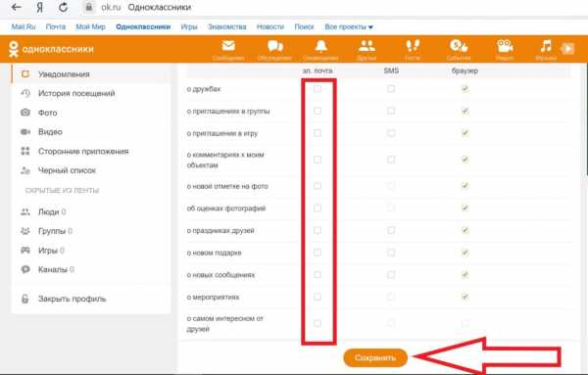Check email box for о новых сообщениях

tap(318, 274)
